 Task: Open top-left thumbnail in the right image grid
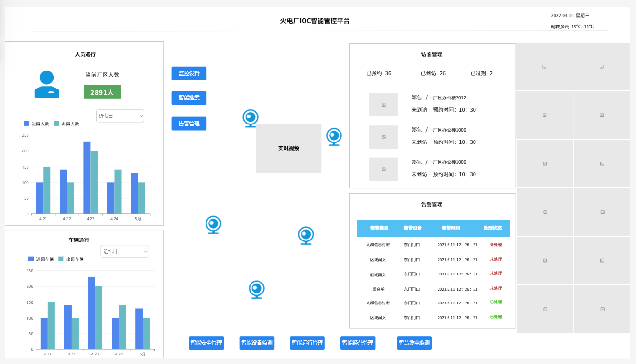point(544,67)
